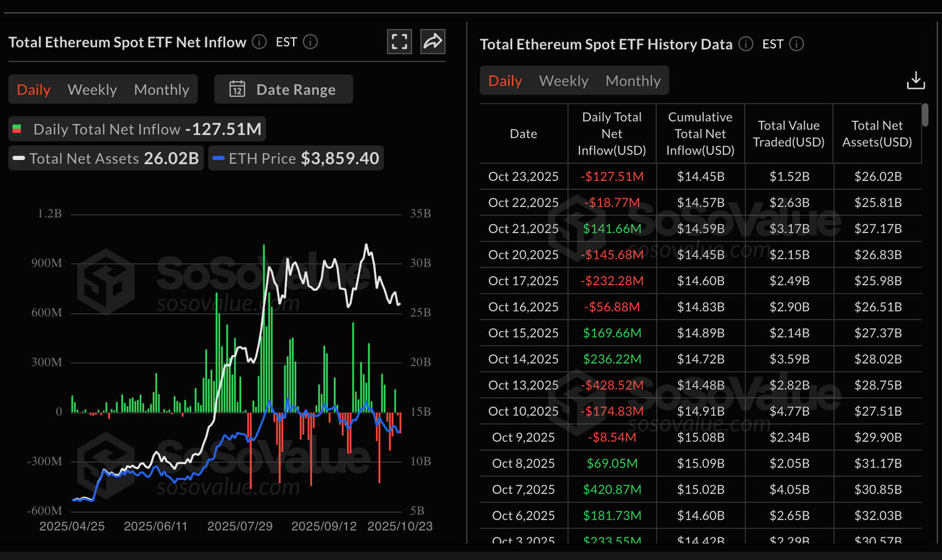Screen dimensions: 942x560
Task: Toggle Total Net Assets line visibility
Action: point(106,158)
